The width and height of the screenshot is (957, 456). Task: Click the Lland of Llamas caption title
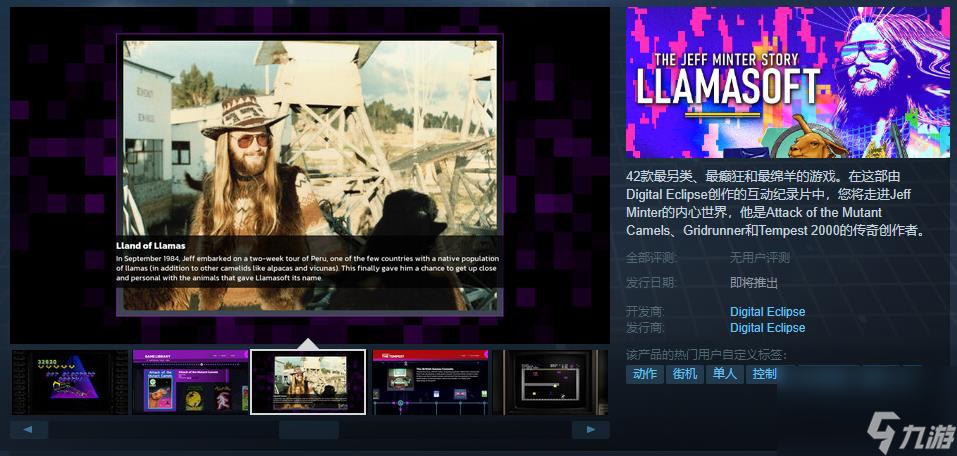[x=151, y=246]
